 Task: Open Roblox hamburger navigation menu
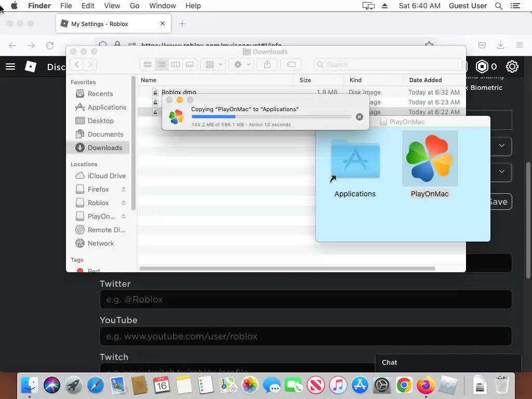(10, 66)
